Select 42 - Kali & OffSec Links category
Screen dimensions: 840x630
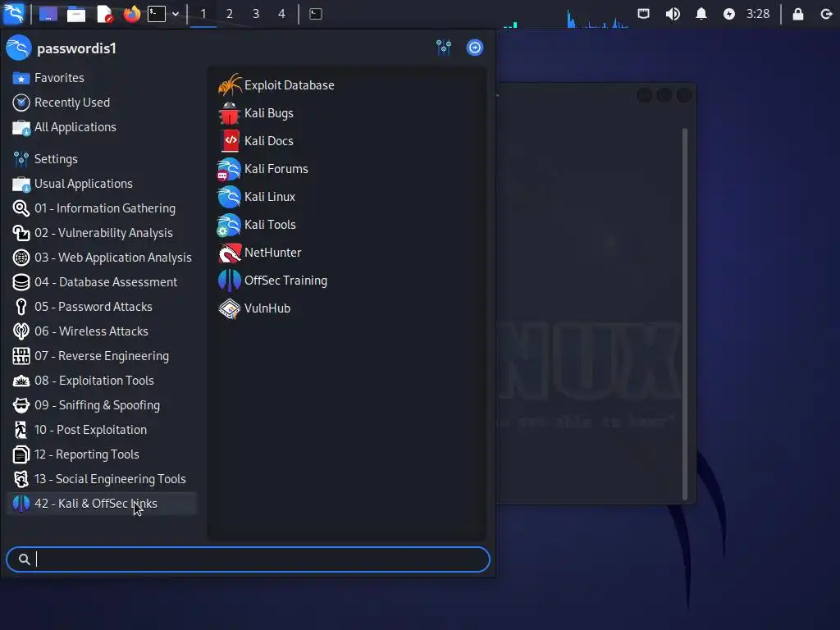coord(102,504)
